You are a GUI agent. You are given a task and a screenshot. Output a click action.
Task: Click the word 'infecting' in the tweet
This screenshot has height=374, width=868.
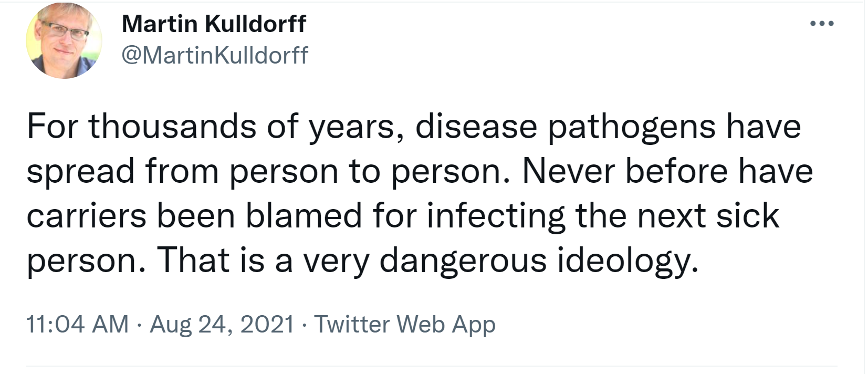(x=496, y=216)
